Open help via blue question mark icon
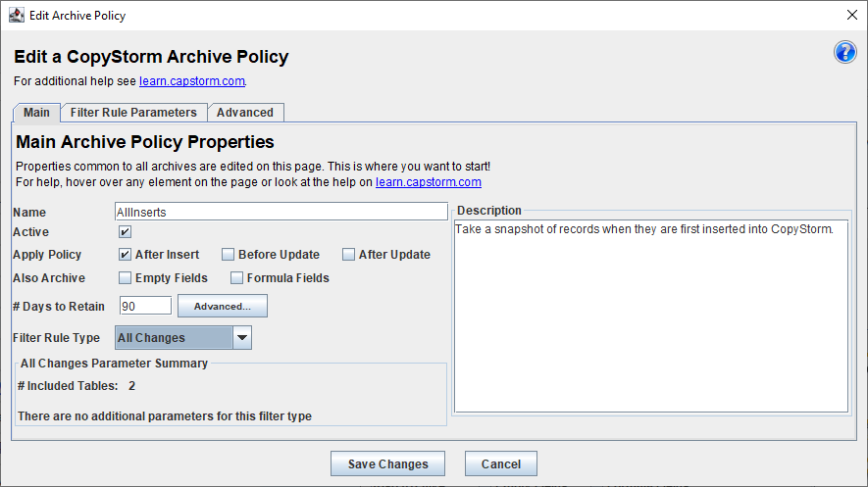The height and width of the screenshot is (487, 868). tap(844, 53)
